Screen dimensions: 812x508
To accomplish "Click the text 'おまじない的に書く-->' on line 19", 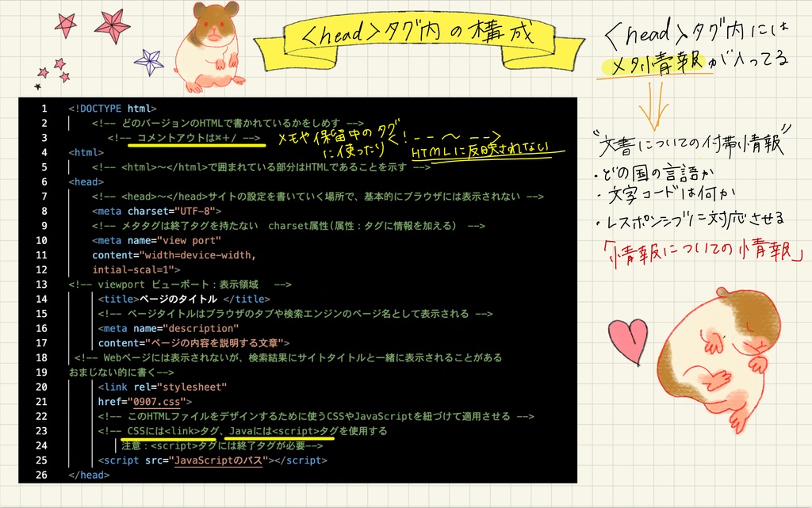I will (121, 372).
